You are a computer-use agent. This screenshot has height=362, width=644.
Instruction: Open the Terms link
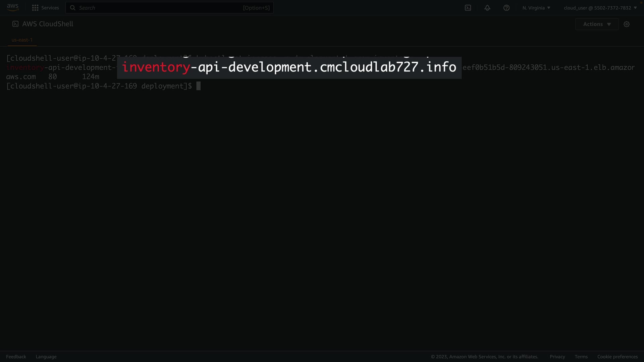pos(581,357)
